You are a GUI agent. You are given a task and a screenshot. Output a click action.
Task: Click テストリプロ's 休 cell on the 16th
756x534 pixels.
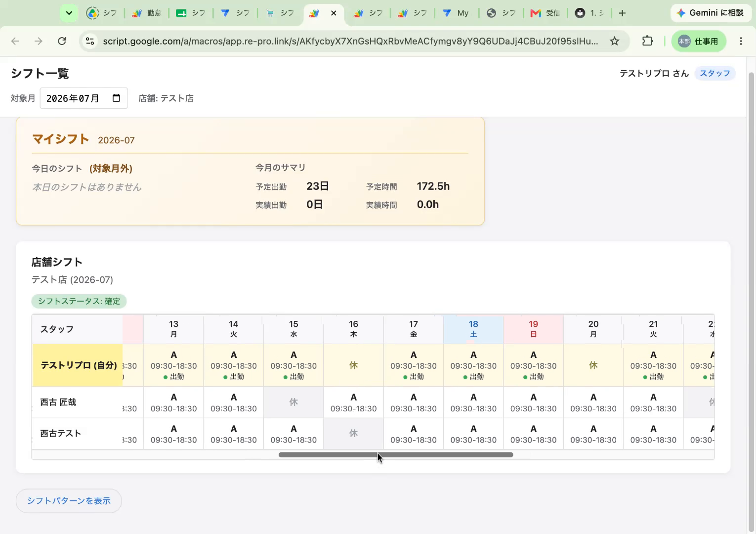(x=353, y=365)
